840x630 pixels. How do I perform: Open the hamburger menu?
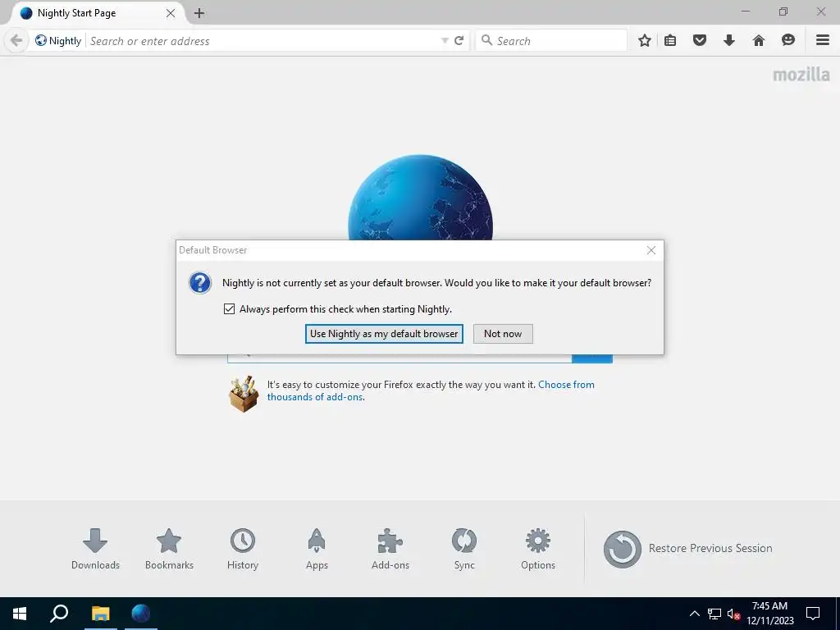click(823, 40)
